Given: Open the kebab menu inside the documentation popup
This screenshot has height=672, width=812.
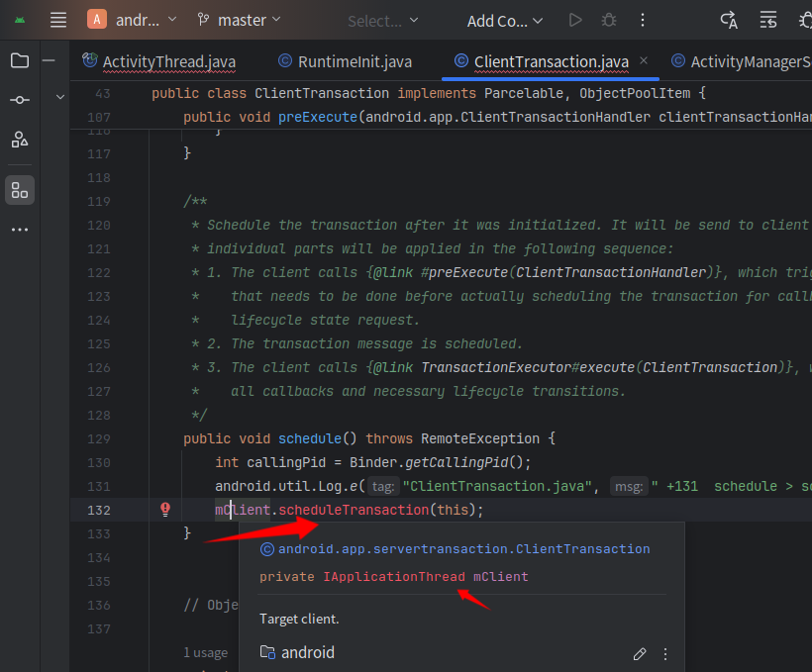Looking at the screenshot, I should tap(664, 654).
